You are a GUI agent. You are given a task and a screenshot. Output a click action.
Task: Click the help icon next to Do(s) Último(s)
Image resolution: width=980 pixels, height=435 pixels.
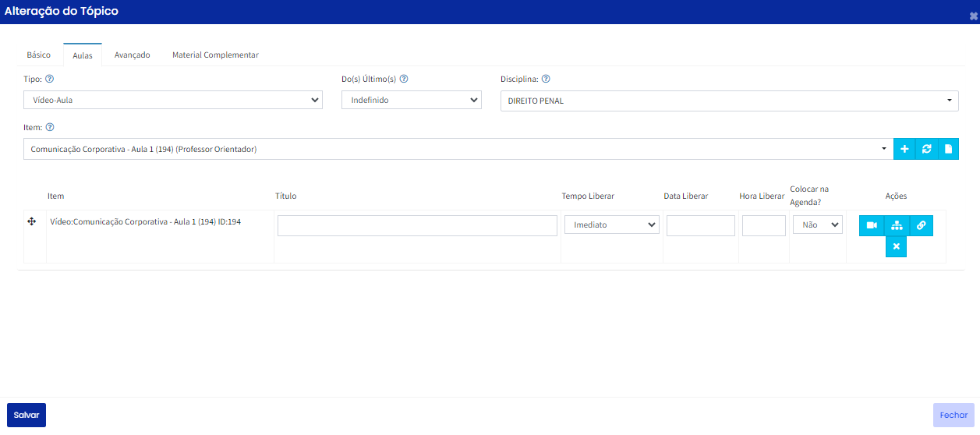coord(404,79)
